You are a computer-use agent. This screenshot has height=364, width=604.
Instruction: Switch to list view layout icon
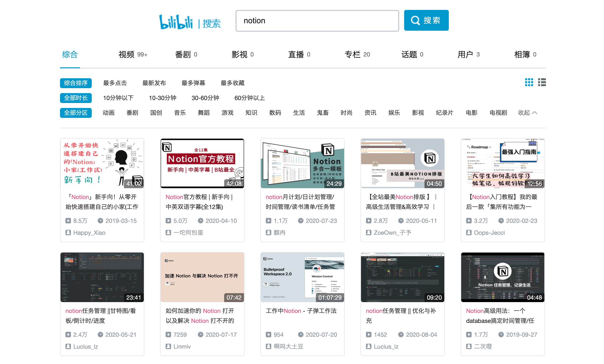coord(542,82)
